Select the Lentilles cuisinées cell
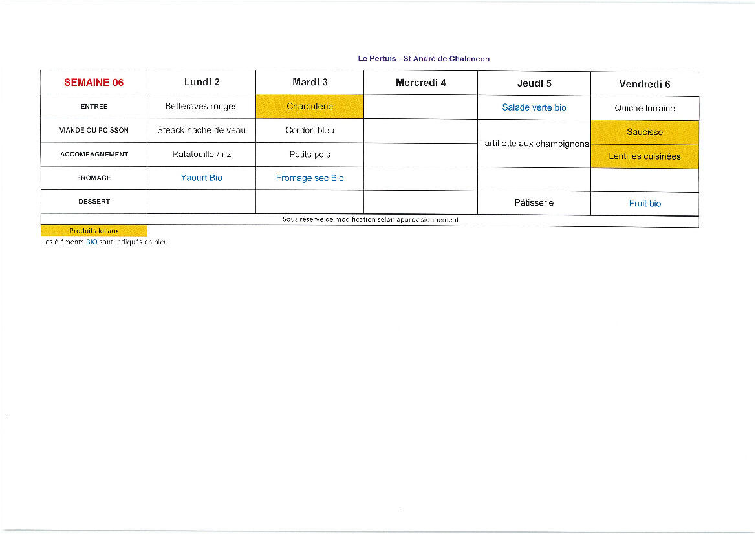The image size is (756, 534). (645, 156)
